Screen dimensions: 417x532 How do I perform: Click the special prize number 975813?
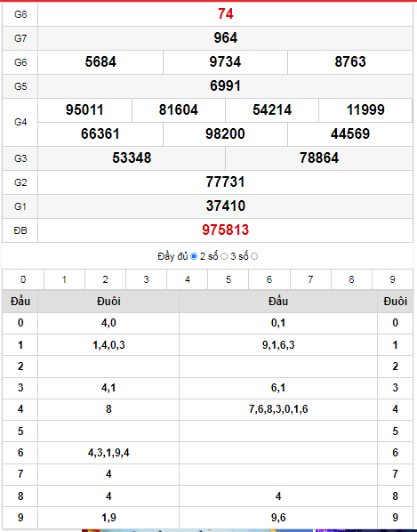(x=226, y=230)
